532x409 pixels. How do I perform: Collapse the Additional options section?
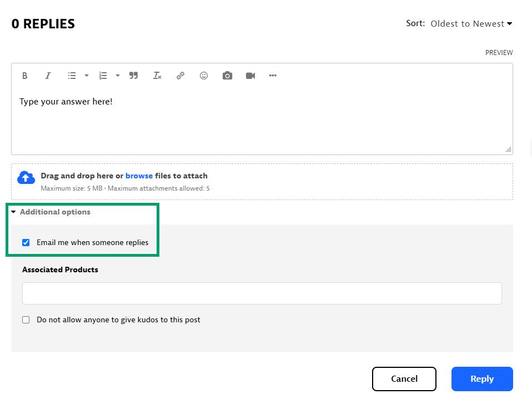(x=51, y=212)
